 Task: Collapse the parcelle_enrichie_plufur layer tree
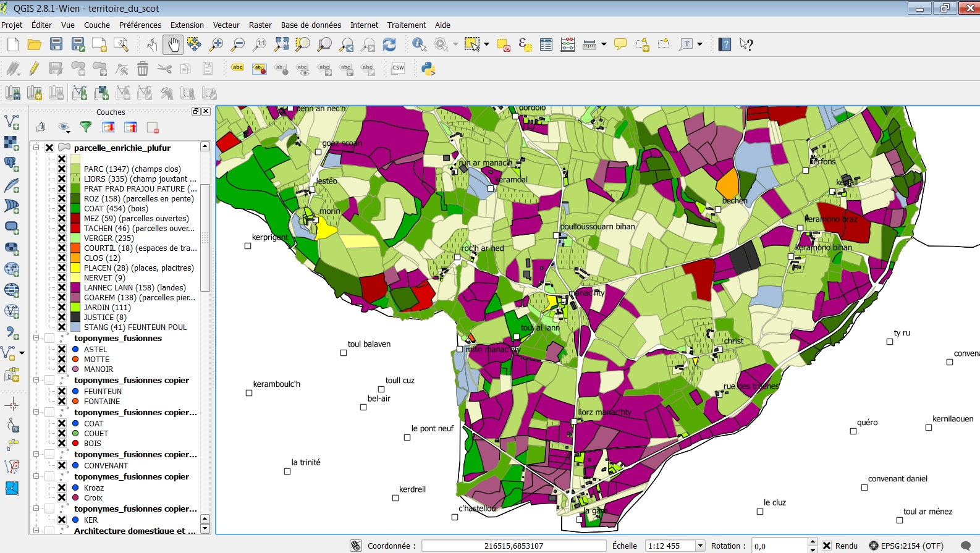point(36,148)
